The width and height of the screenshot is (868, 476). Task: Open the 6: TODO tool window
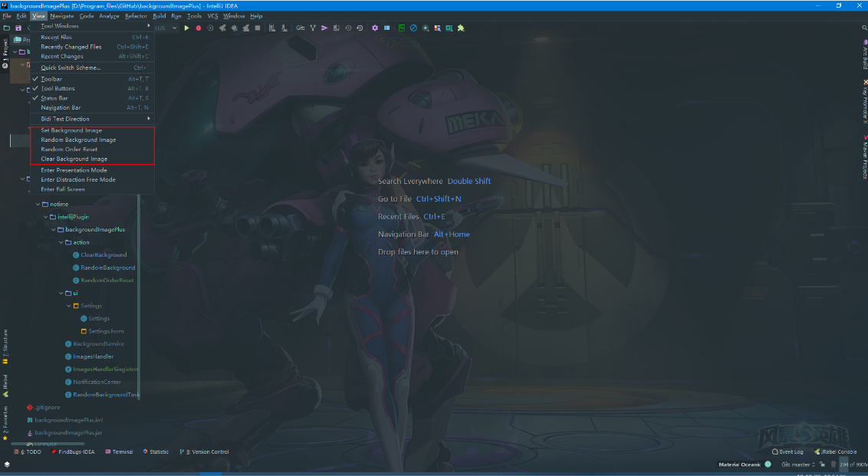[28, 451]
